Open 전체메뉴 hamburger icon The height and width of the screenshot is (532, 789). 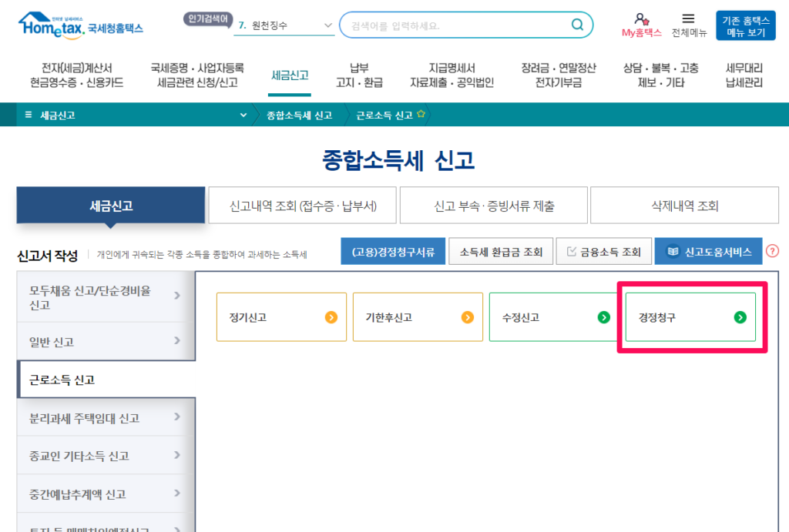pos(688,18)
